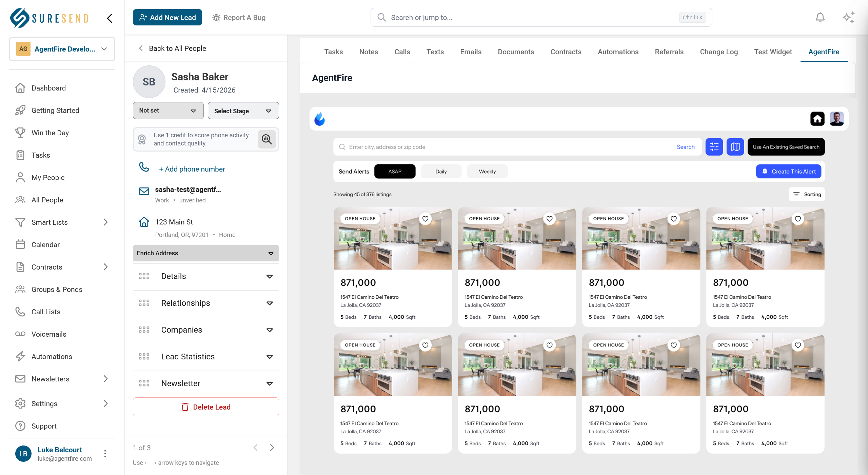This screenshot has height=475, width=868.
Task: Open the listing filters slider icon
Action: coord(714,147)
